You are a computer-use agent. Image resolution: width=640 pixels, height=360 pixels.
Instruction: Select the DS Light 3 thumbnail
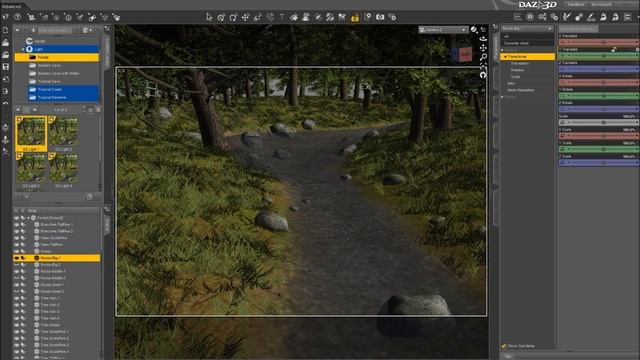pyautogui.click(x=31, y=171)
